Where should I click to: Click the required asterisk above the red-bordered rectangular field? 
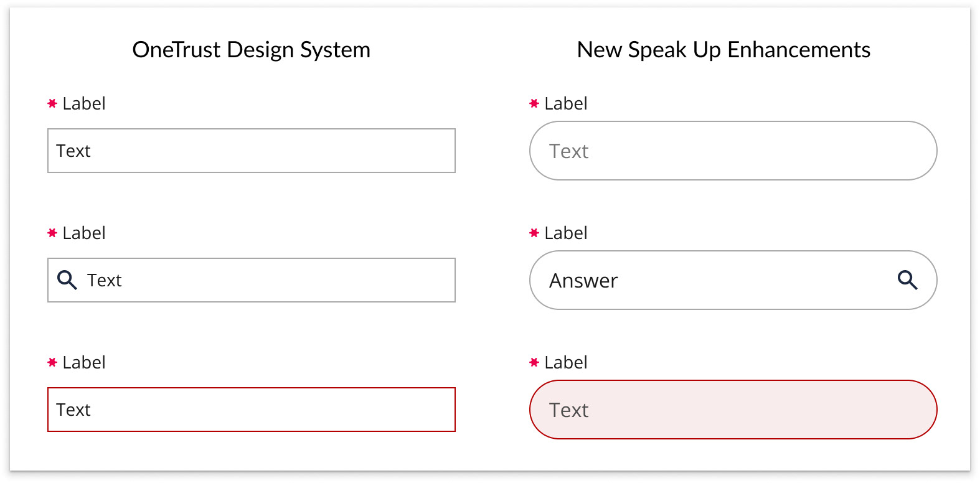pyautogui.click(x=52, y=363)
